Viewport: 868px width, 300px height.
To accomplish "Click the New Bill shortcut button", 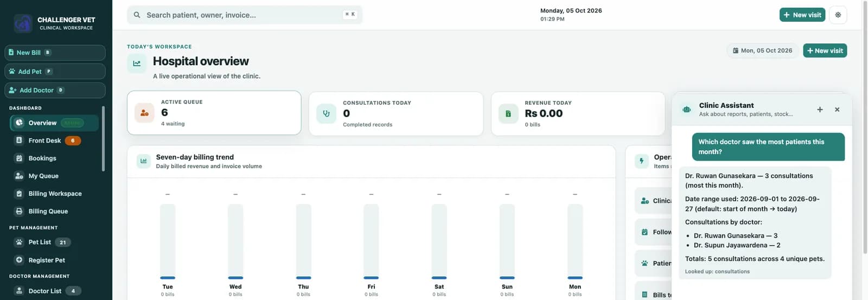I will pos(55,53).
